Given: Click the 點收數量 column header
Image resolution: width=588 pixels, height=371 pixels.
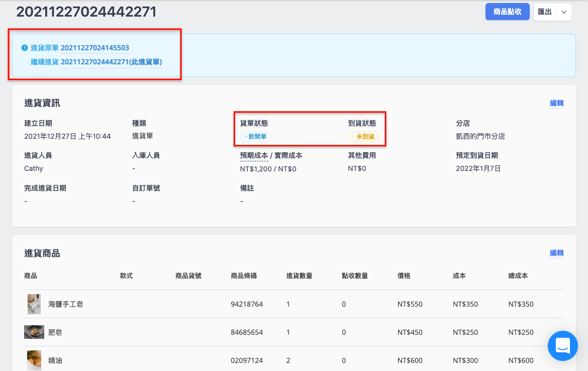Looking at the screenshot, I should click(x=355, y=275).
